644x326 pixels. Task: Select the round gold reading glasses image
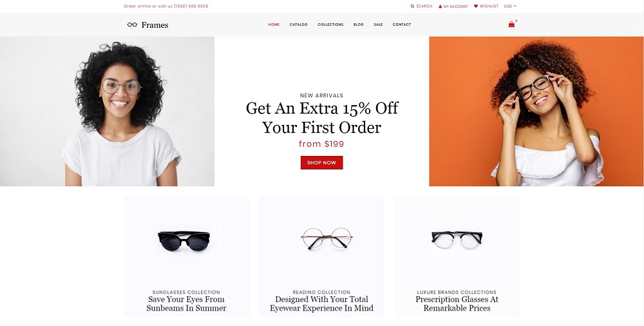326,238
